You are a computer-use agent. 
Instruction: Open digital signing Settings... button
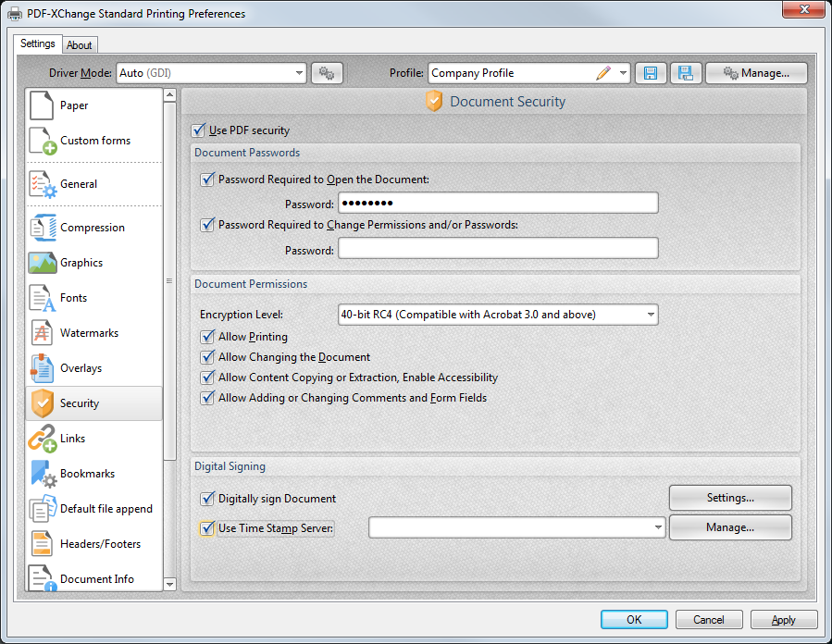click(x=730, y=498)
